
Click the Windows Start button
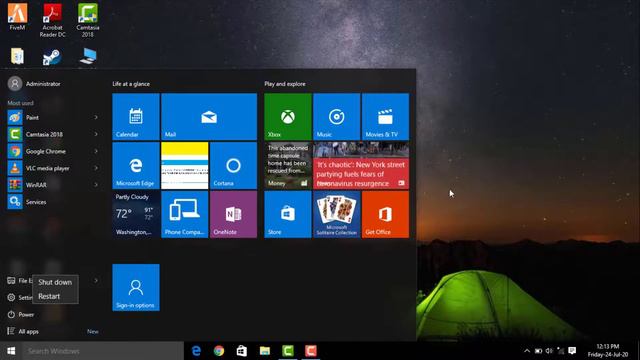click(11, 351)
